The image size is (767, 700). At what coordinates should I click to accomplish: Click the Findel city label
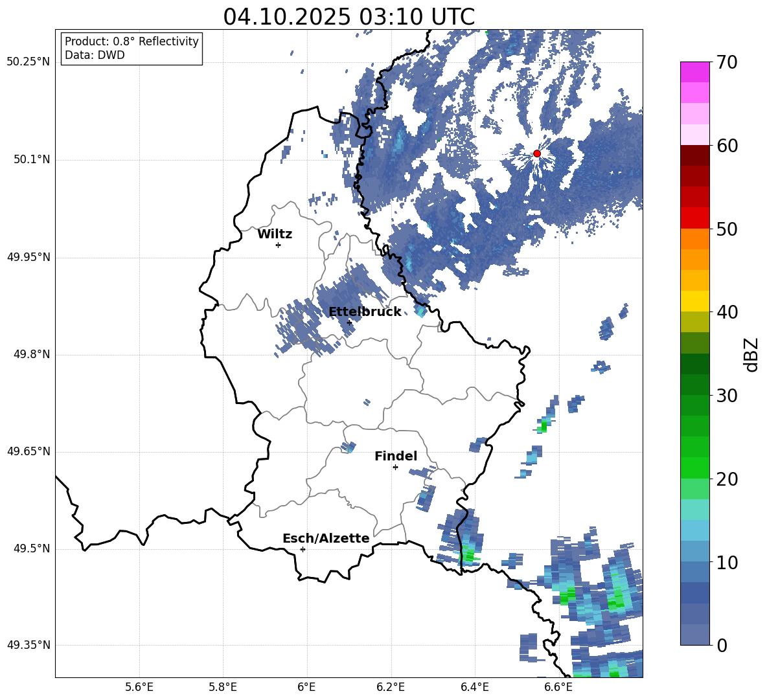[x=396, y=456]
